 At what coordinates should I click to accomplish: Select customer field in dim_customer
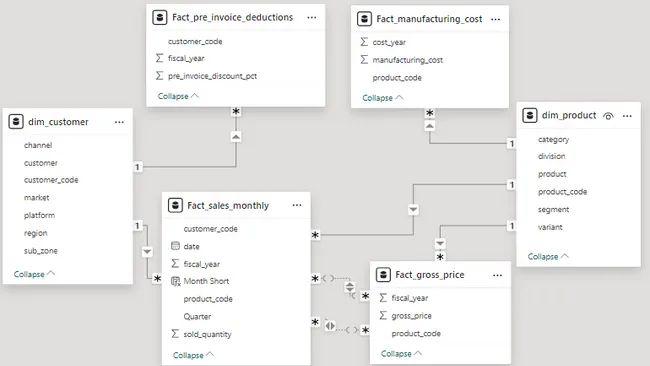(x=41, y=163)
